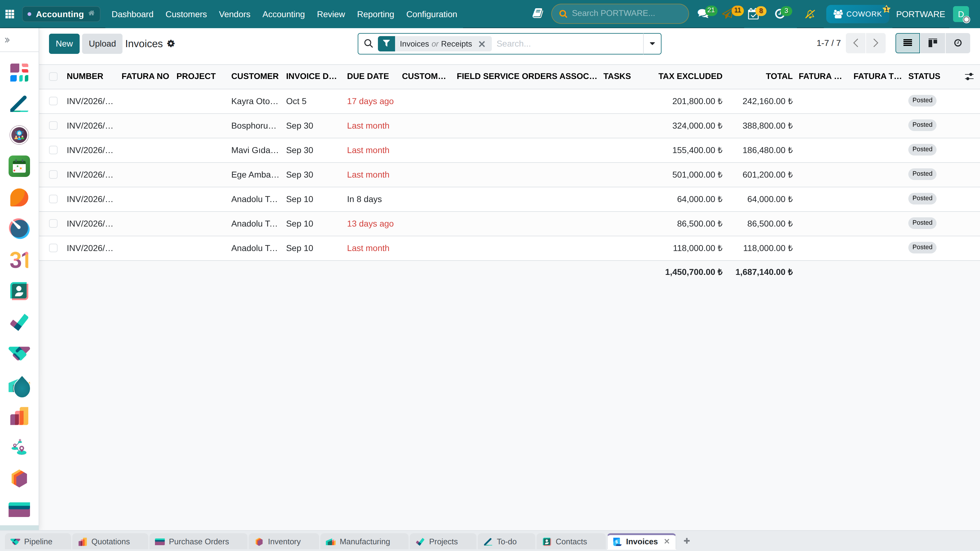Open the sidebar timesheet clock app icon

coord(19,229)
